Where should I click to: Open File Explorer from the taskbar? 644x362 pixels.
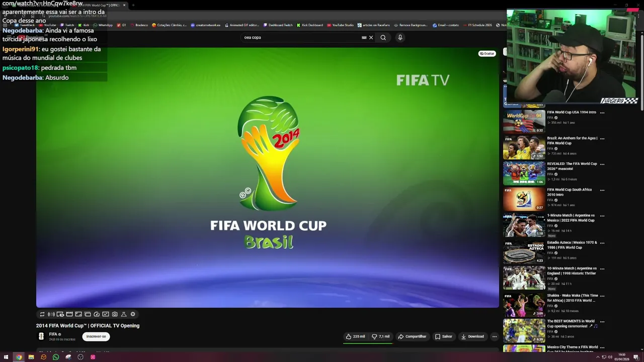(31, 357)
